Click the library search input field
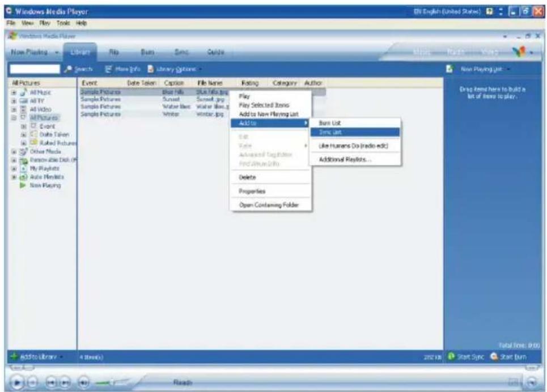Viewport: 547px width, 392px height. [35, 69]
